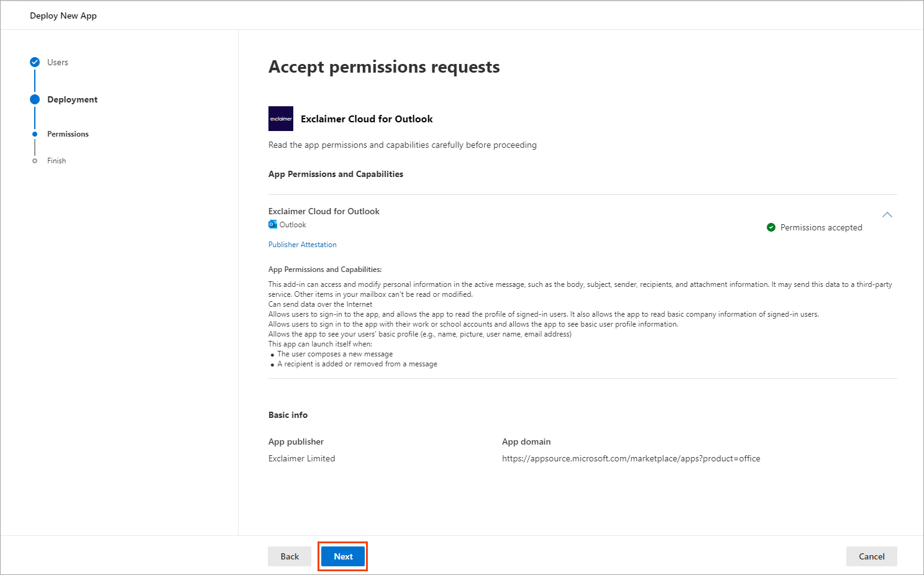924x575 pixels.
Task: Cancel the app deployment
Action: (x=871, y=556)
